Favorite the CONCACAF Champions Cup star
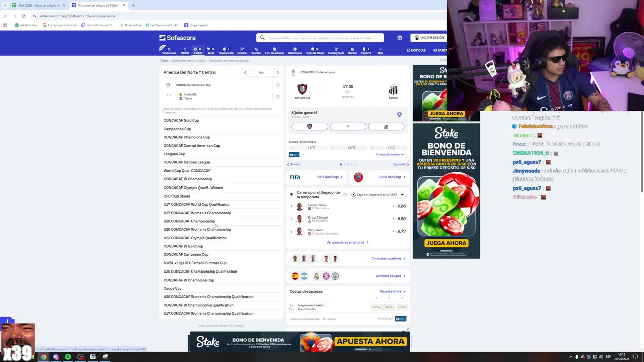The height and width of the screenshot is (362, 644). [x=278, y=85]
